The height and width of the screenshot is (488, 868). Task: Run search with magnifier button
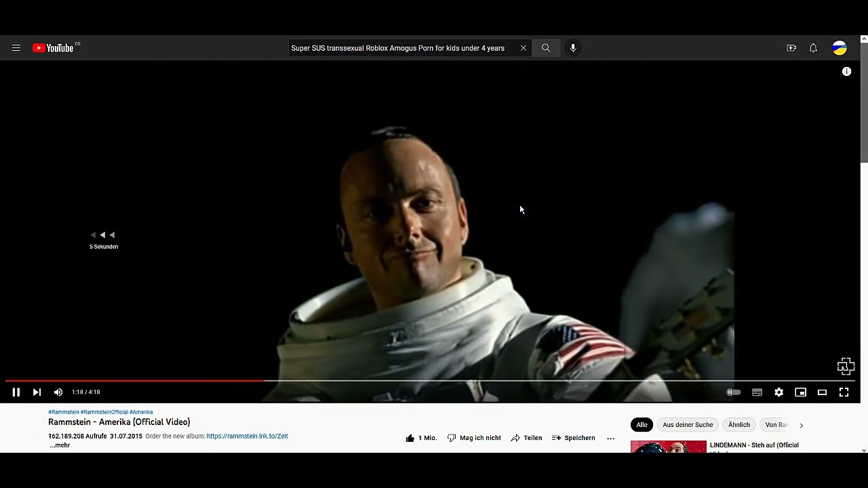pyautogui.click(x=546, y=48)
